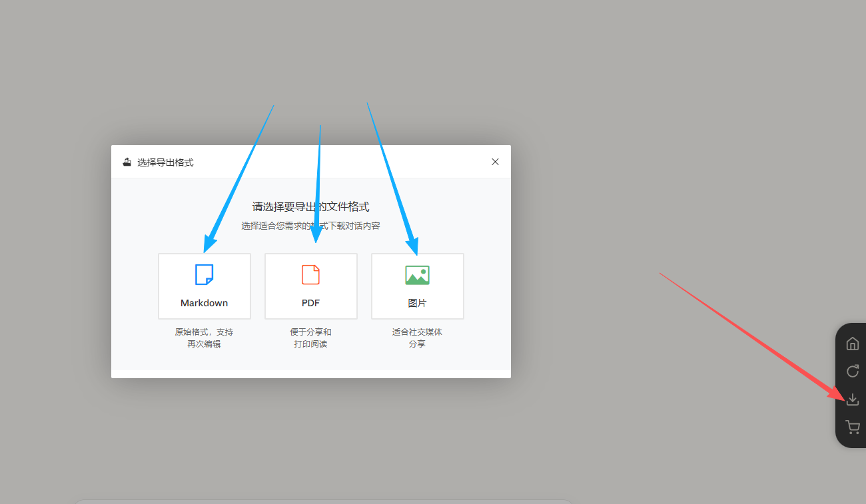Image resolution: width=866 pixels, height=504 pixels.
Task: Choose the Markdown export format card
Action: 204,286
